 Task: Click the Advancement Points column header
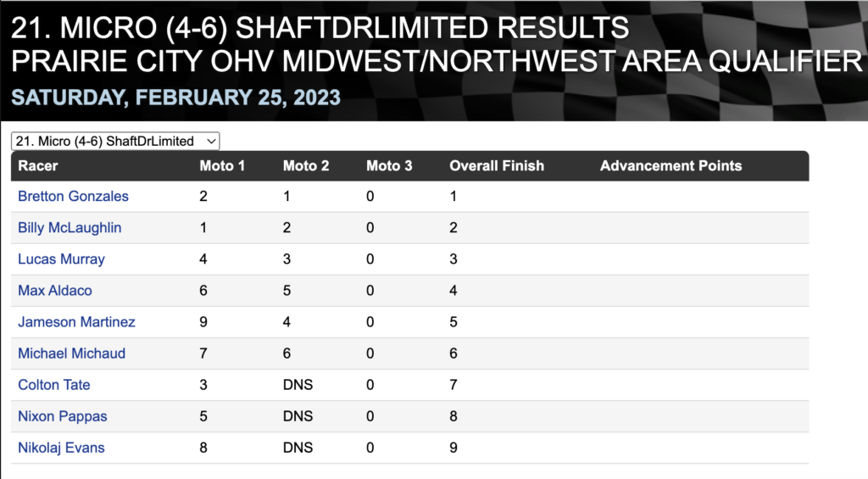pyautogui.click(x=671, y=165)
